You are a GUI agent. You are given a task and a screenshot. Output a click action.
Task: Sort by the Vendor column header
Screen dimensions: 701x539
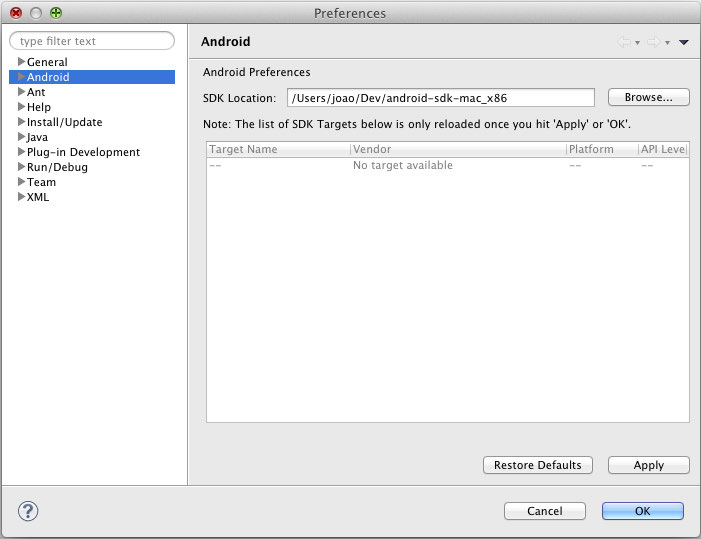coord(457,149)
